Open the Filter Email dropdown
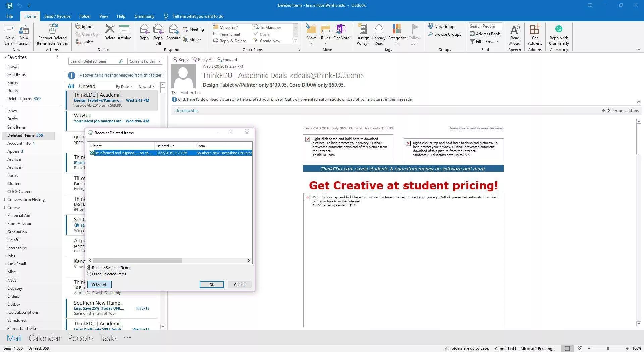Image resolution: width=644 pixels, height=352 pixels. tap(484, 41)
